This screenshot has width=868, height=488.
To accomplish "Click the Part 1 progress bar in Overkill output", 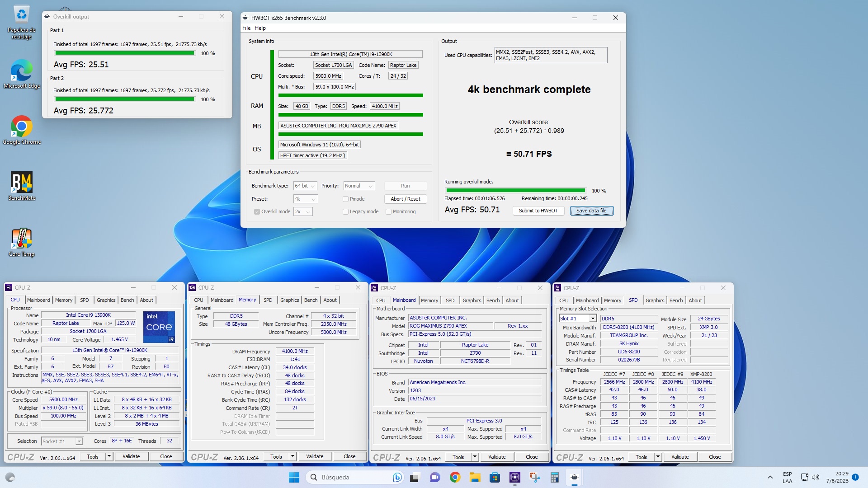I will click(x=124, y=53).
